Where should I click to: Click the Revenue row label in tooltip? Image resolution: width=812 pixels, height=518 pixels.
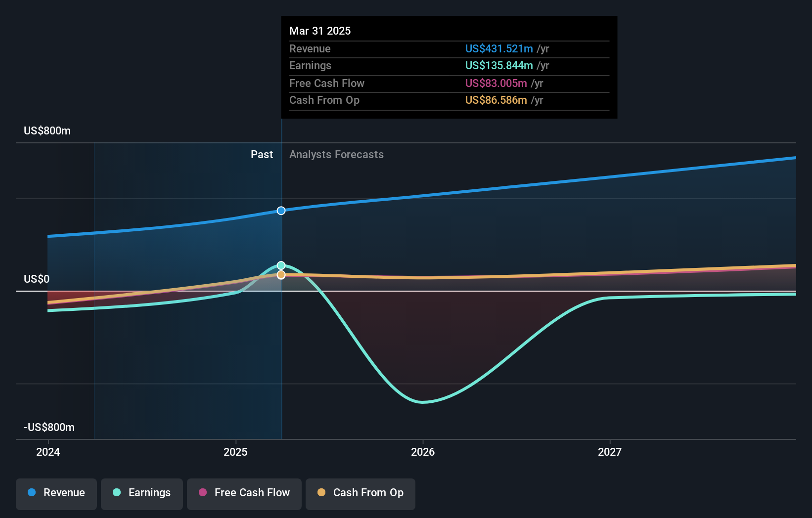tap(310, 48)
